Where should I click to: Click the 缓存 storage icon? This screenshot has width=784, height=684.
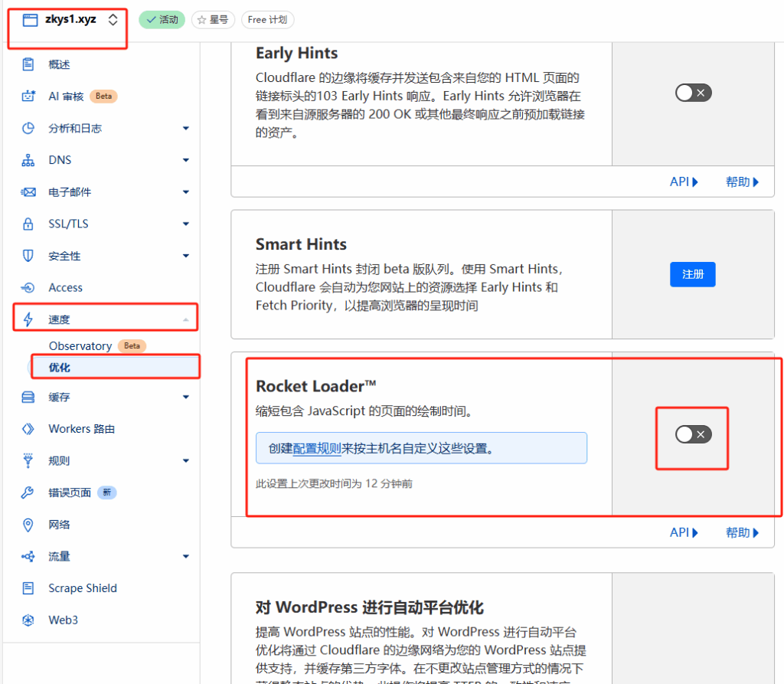tap(28, 398)
